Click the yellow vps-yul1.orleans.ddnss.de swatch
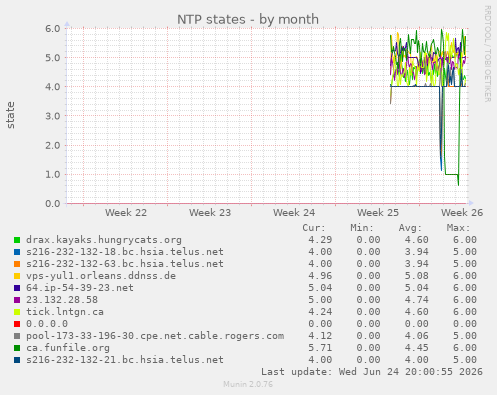Image resolution: width=497 pixels, height=395 pixels. pyautogui.click(x=17, y=276)
